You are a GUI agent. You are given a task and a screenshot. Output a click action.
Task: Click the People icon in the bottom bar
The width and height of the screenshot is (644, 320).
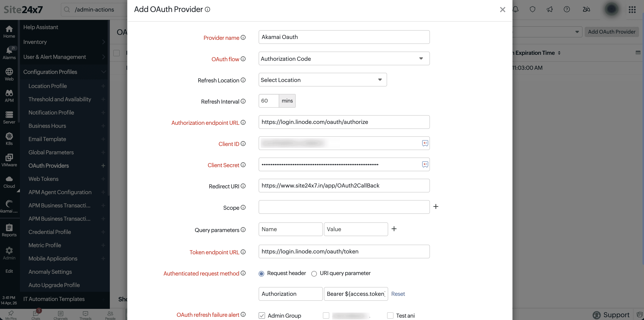[x=110, y=314]
